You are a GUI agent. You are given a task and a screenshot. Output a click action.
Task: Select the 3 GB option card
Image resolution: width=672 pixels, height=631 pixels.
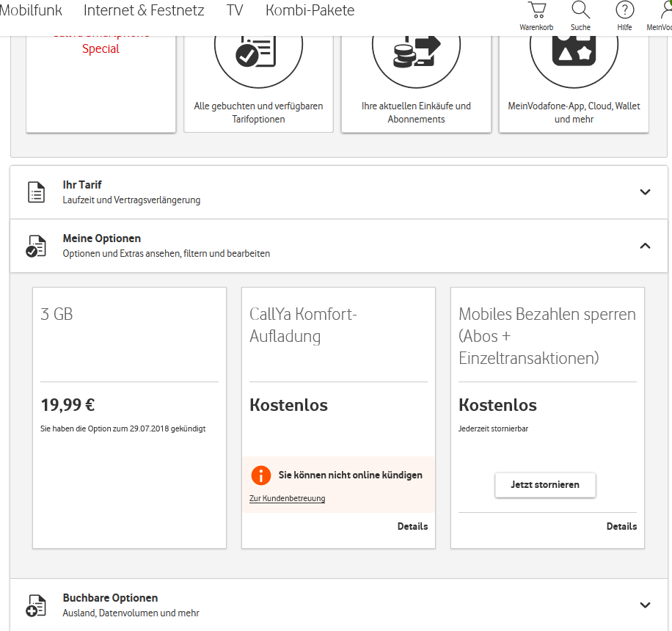pos(129,417)
